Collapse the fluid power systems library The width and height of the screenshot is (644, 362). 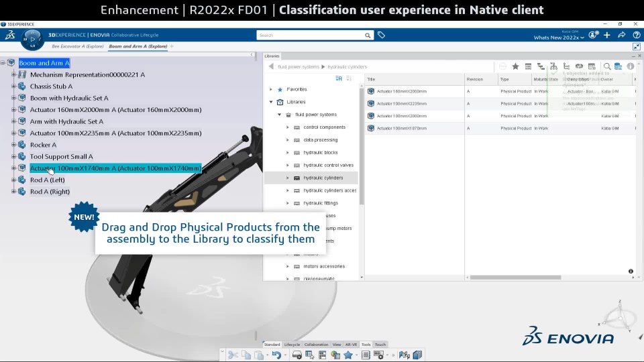click(279, 115)
